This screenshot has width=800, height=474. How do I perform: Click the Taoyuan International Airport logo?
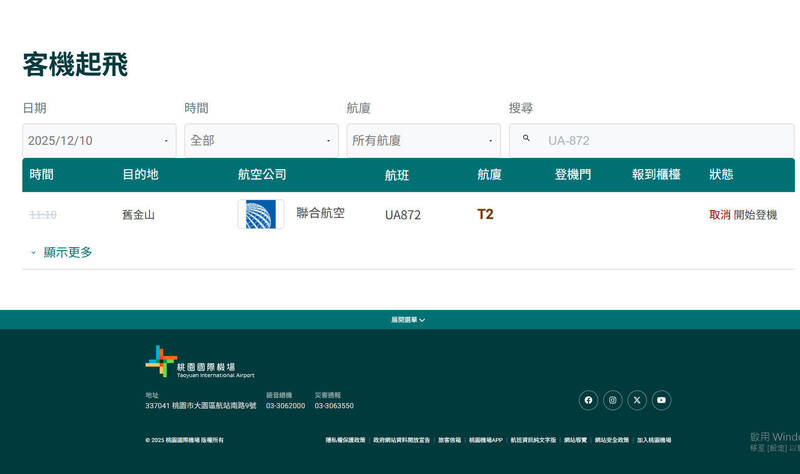(200, 362)
